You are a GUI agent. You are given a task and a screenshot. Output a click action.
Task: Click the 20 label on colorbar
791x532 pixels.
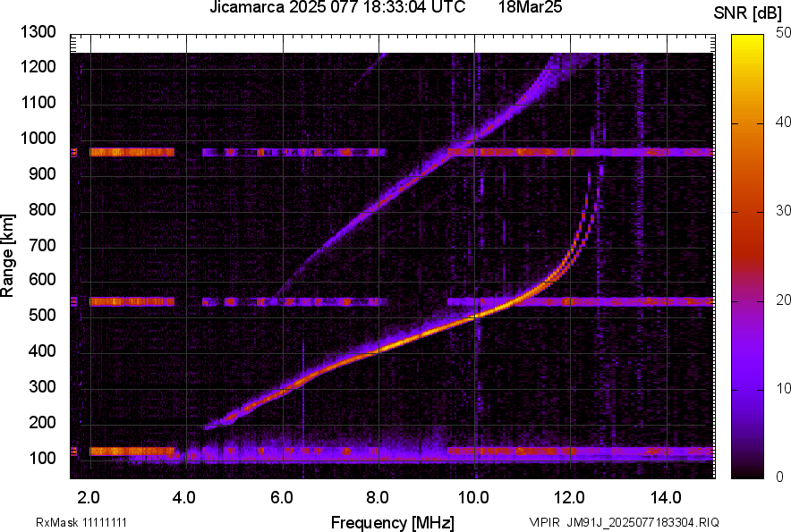point(783,300)
